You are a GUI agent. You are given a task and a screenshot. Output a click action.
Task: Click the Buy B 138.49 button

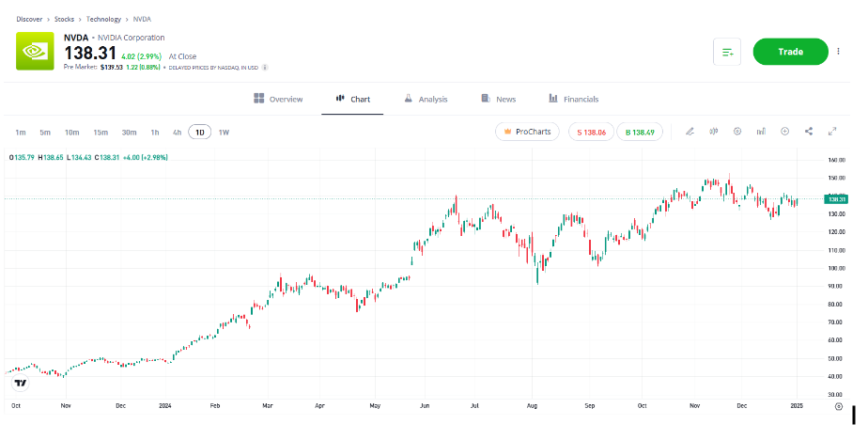coord(640,132)
